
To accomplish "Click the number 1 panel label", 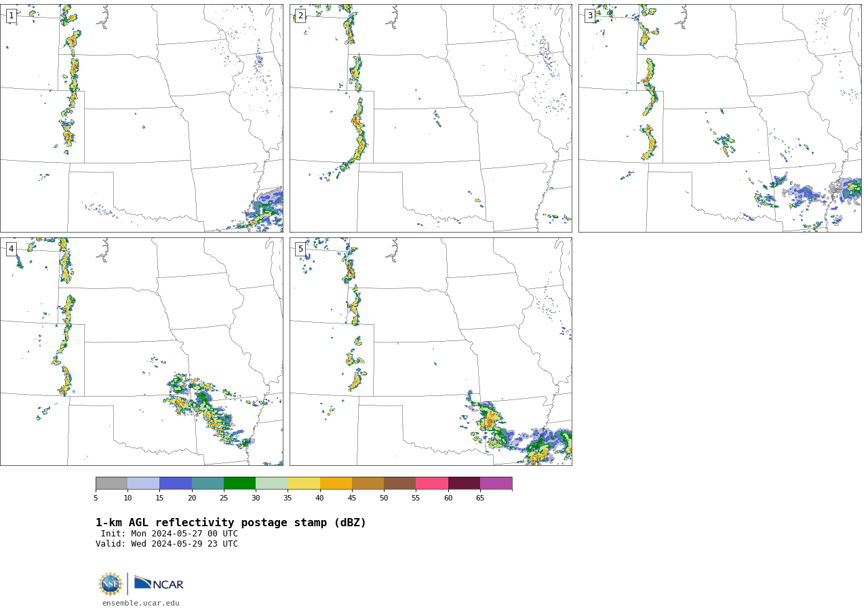I will tap(12, 16).
